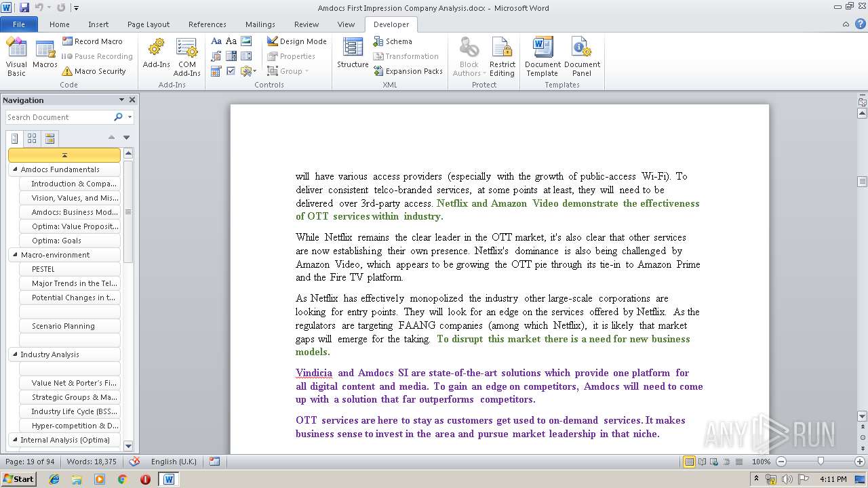Insert Plain Text content control
This screenshot has width=868, height=488.
click(231, 41)
